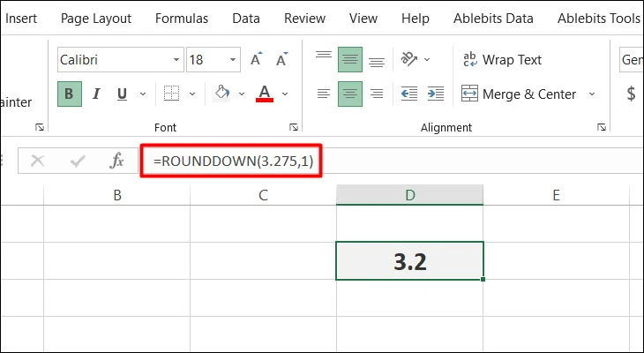This screenshot has width=644, height=353.
Task: Click Merge & Center button
Action: (519, 94)
